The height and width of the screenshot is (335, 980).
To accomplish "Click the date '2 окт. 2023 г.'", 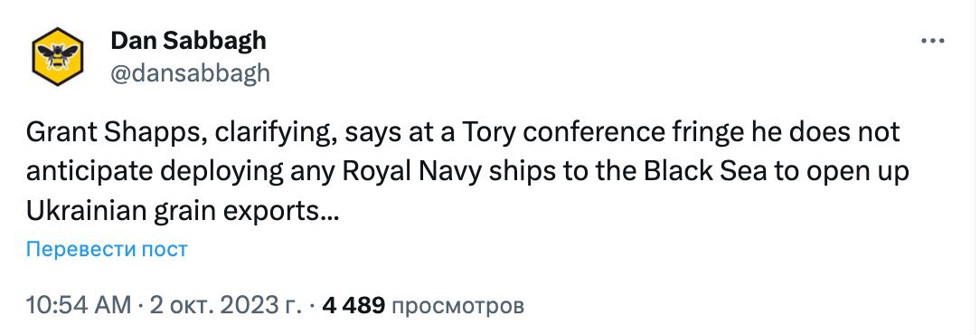I will (223, 305).
